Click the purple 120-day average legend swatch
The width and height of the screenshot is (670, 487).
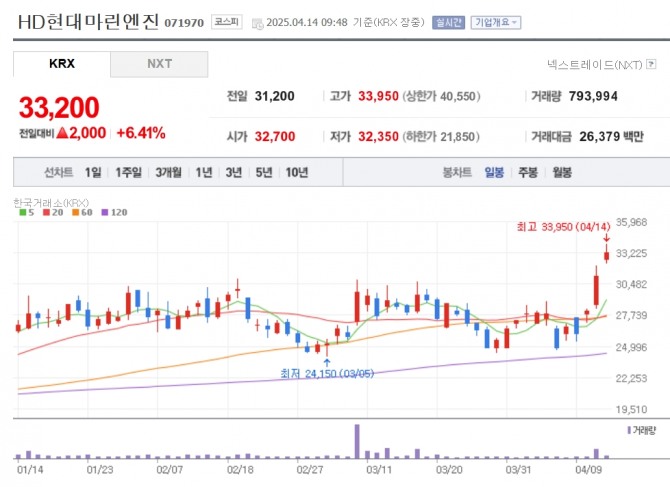(x=105, y=212)
